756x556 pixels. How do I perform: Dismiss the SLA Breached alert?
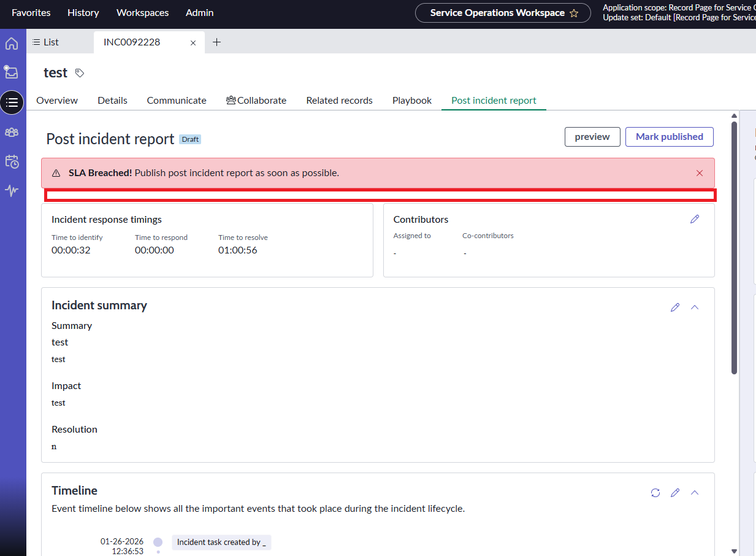[700, 173]
